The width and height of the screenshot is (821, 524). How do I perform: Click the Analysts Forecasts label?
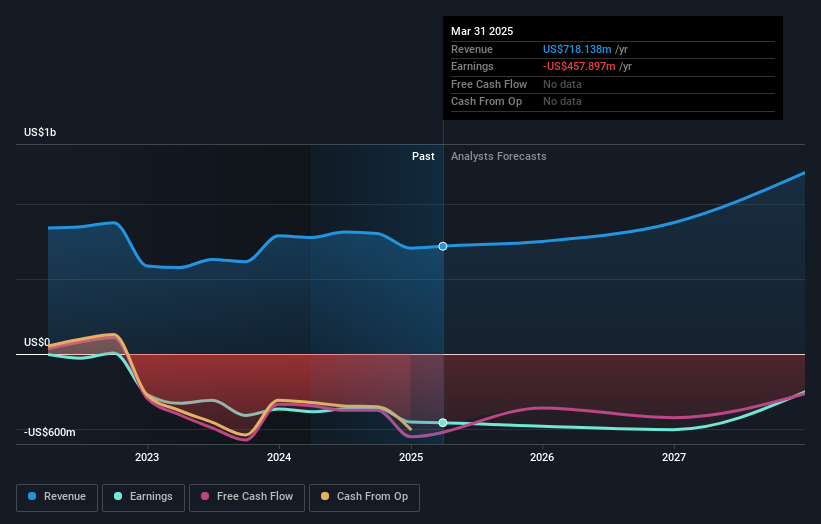coord(498,156)
